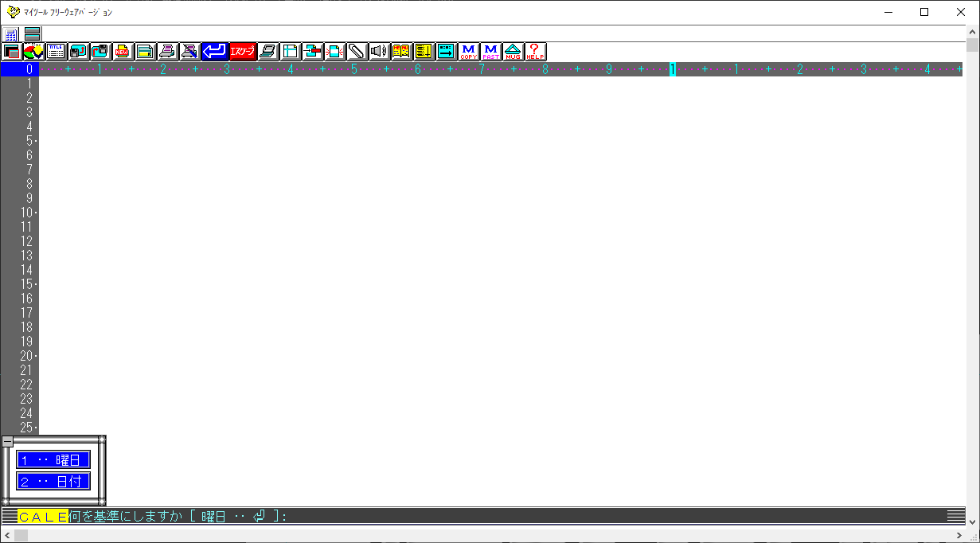Click the M COPY toolbar icon
The width and height of the screenshot is (980, 543).
[468, 52]
